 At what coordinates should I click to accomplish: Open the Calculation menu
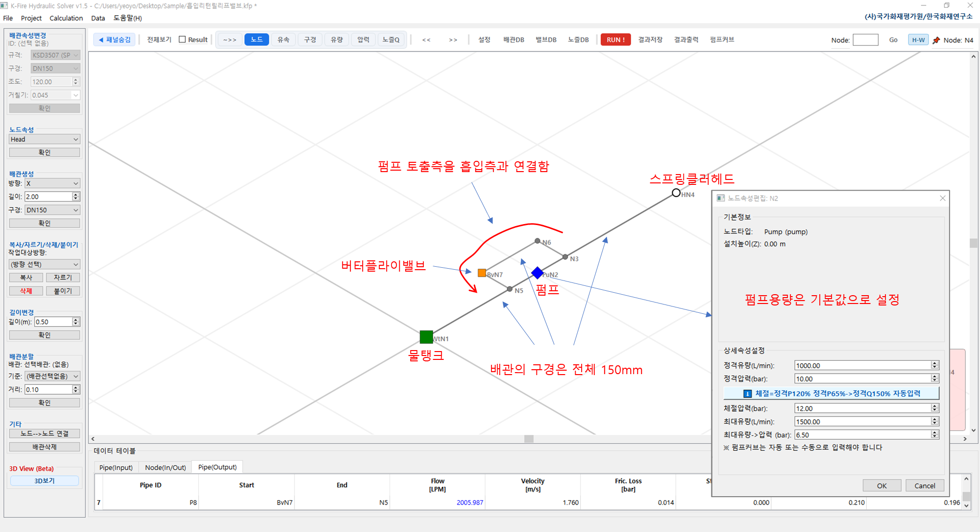pyautogui.click(x=66, y=18)
